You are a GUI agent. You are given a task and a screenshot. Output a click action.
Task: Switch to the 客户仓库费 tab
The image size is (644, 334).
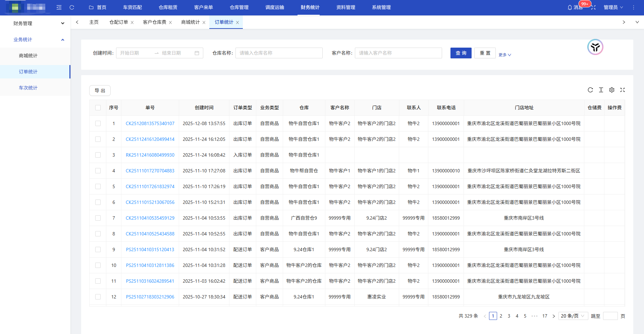(x=154, y=22)
